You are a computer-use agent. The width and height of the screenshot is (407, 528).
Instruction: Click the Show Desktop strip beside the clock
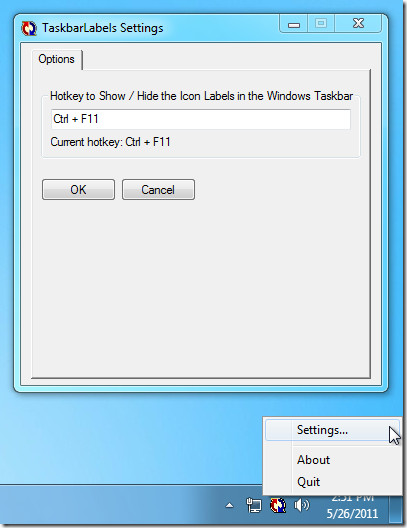[397, 506]
